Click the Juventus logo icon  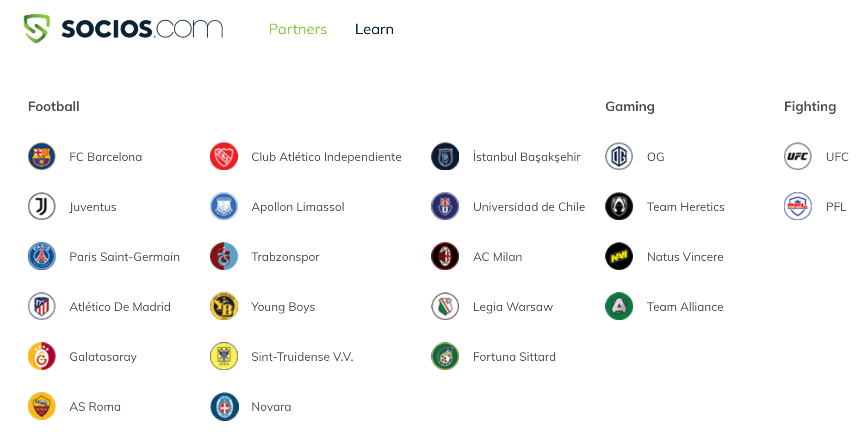pos(42,206)
